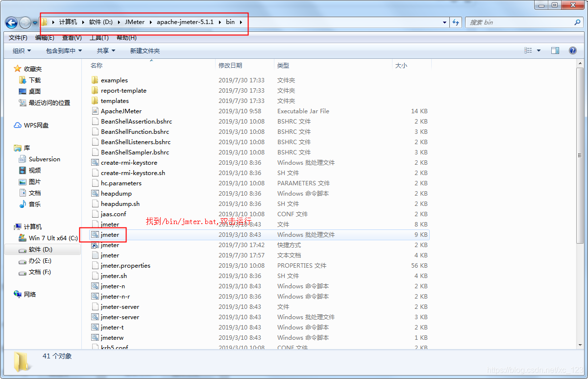Screen dimensions: 588x379
Task: Select 收藏夹 in the navigation pane
Action: click(32, 69)
